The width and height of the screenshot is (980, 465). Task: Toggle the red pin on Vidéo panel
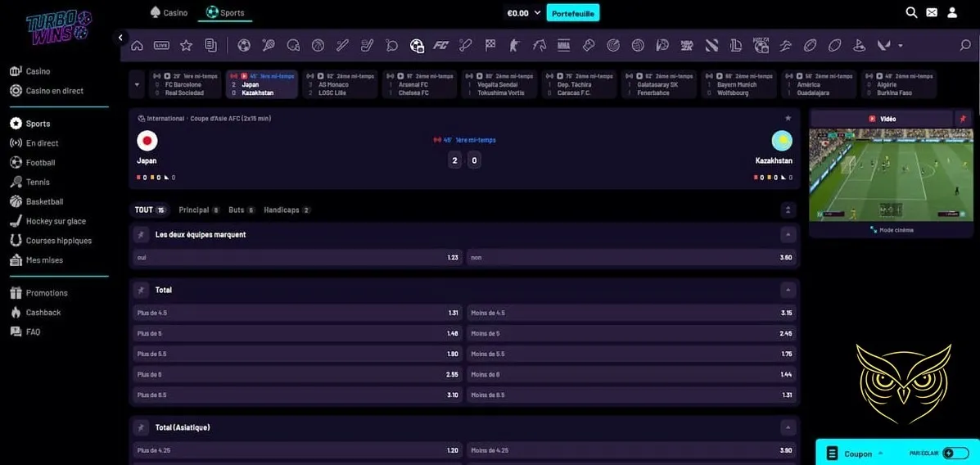pos(963,119)
